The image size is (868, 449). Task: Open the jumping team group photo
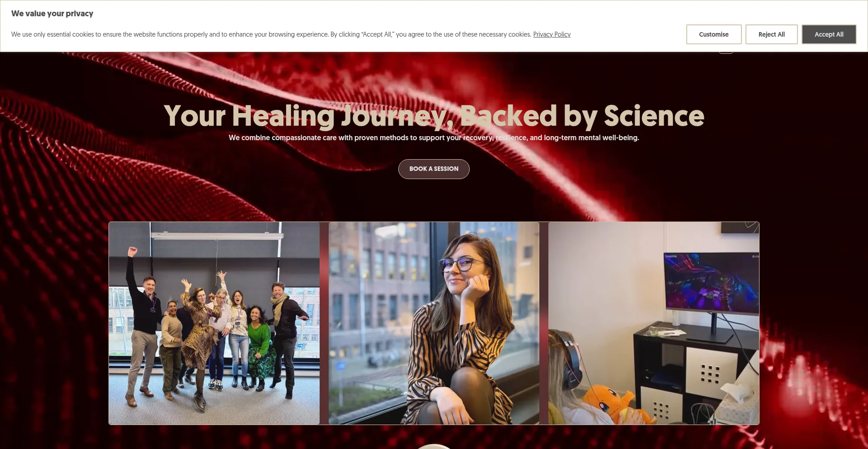coord(214,323)
